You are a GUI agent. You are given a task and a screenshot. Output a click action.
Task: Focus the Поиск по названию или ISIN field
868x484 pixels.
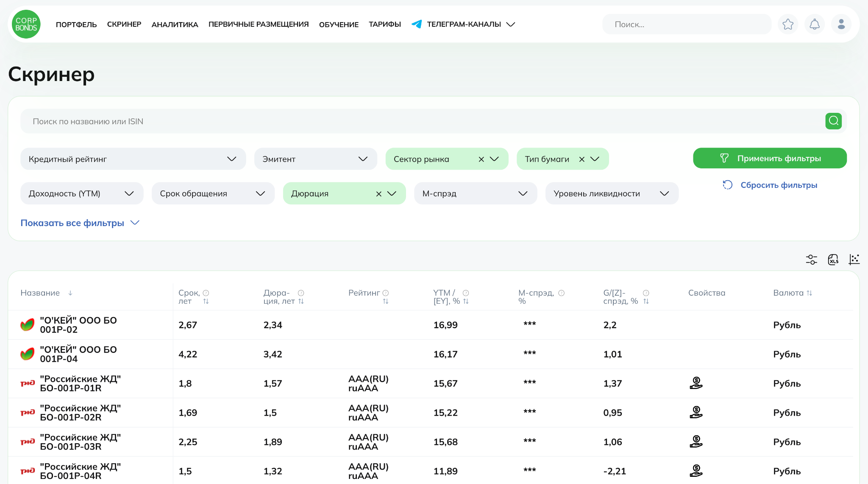(422, 121)
